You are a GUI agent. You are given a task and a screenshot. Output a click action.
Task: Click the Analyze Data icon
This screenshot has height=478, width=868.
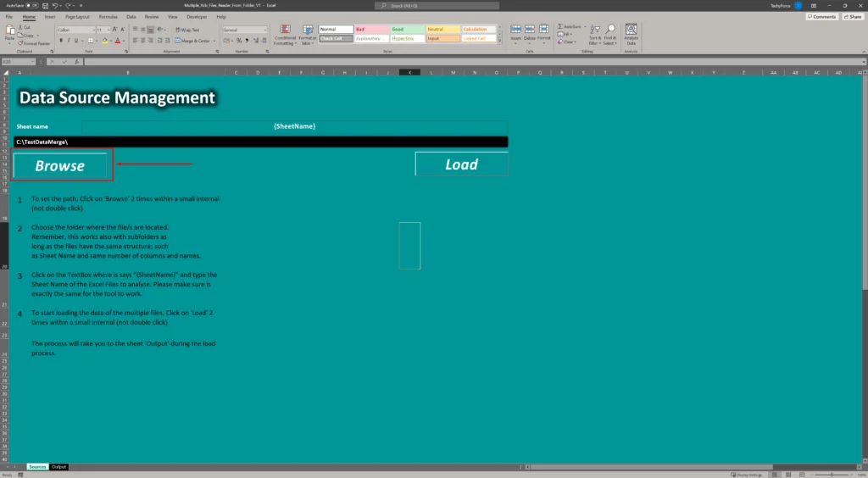coord(631,34)
